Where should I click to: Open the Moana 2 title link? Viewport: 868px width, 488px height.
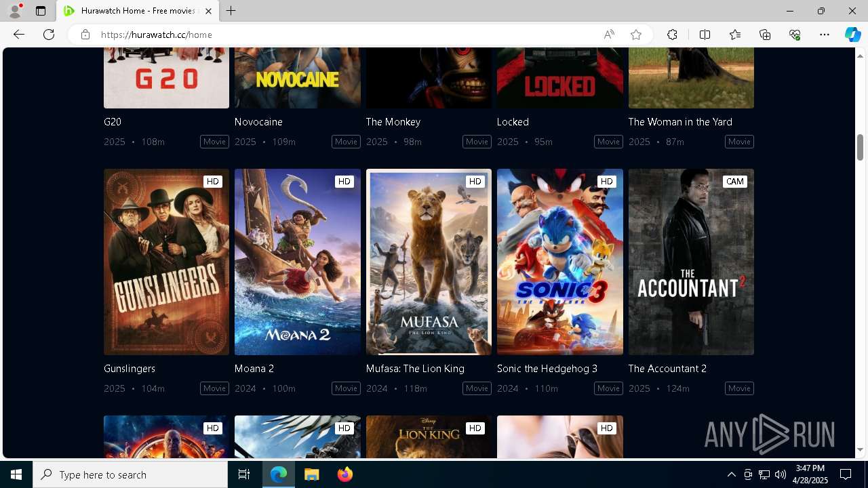click(x=254, y=369)
